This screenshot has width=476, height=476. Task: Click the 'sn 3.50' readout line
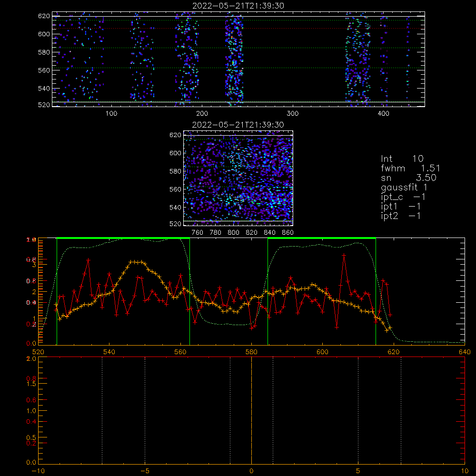pos(408,178)
